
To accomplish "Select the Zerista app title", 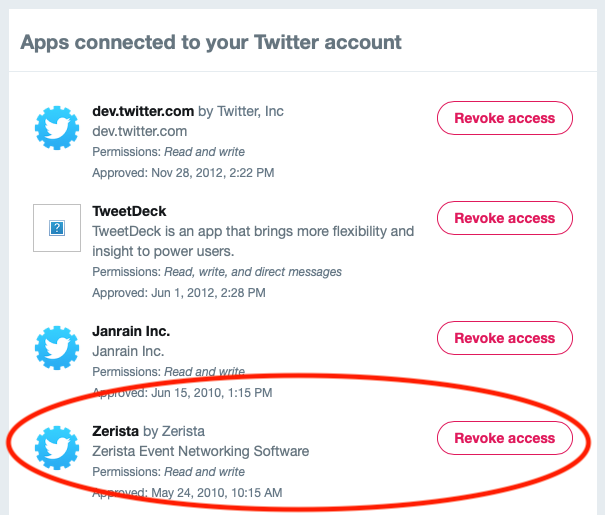I will (x=115, y=431).
